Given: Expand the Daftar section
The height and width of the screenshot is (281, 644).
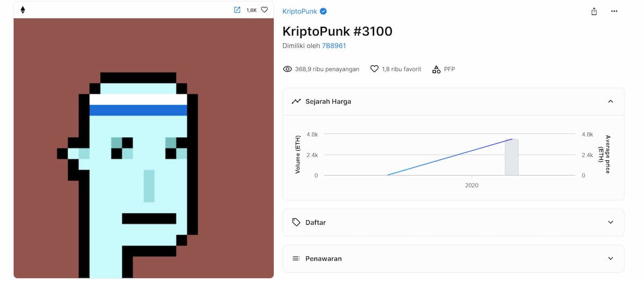Looking at the screenshot, I should point(610,222).
